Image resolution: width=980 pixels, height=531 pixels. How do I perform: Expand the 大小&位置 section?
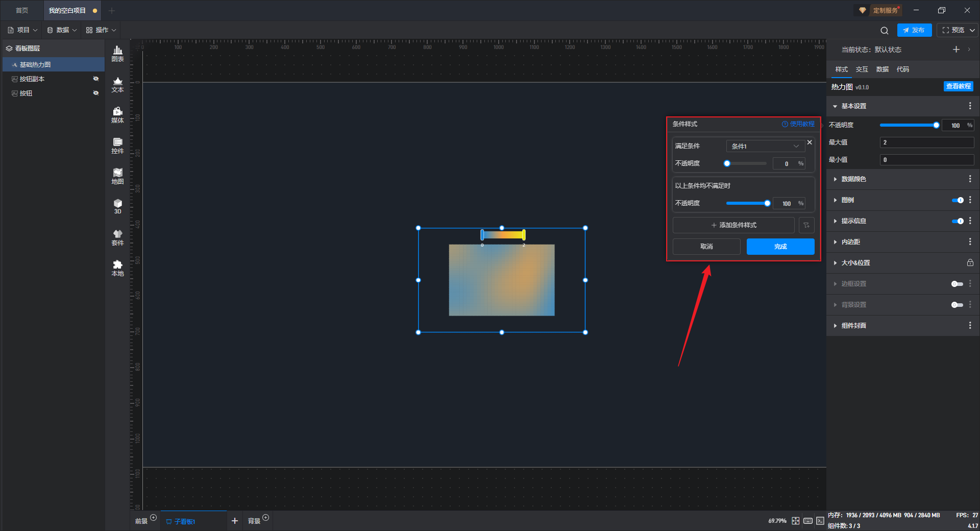[x=855, y=263]
